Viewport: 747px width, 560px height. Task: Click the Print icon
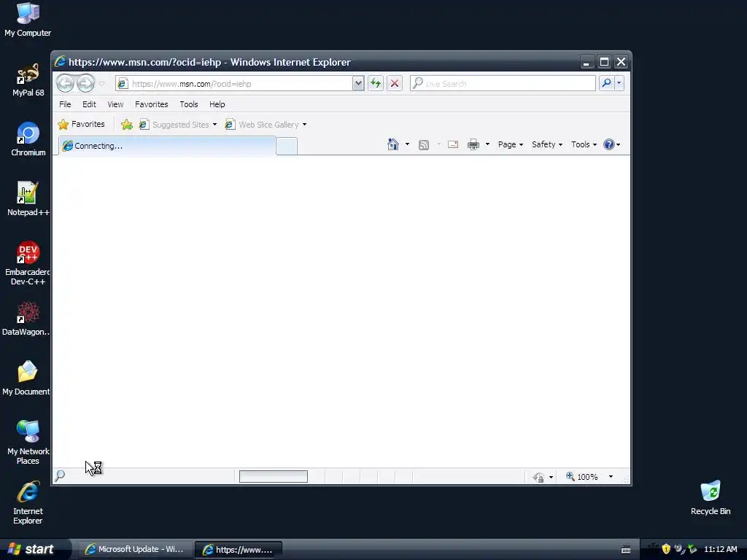(473, 144)
